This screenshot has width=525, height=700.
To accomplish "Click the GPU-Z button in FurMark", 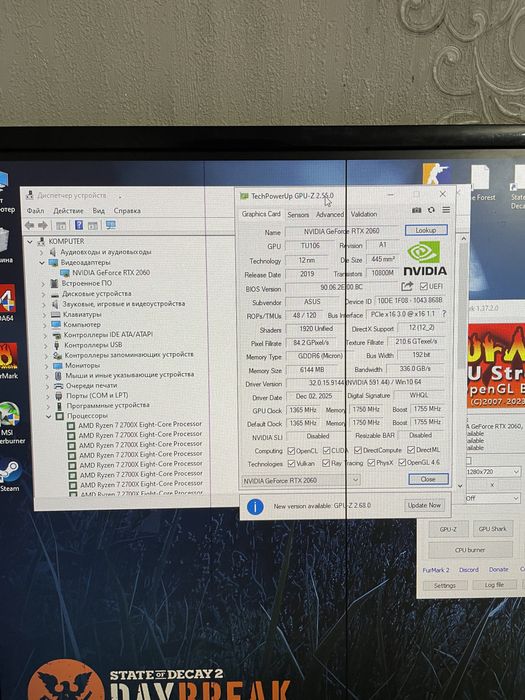I will (x=448, y=529).
